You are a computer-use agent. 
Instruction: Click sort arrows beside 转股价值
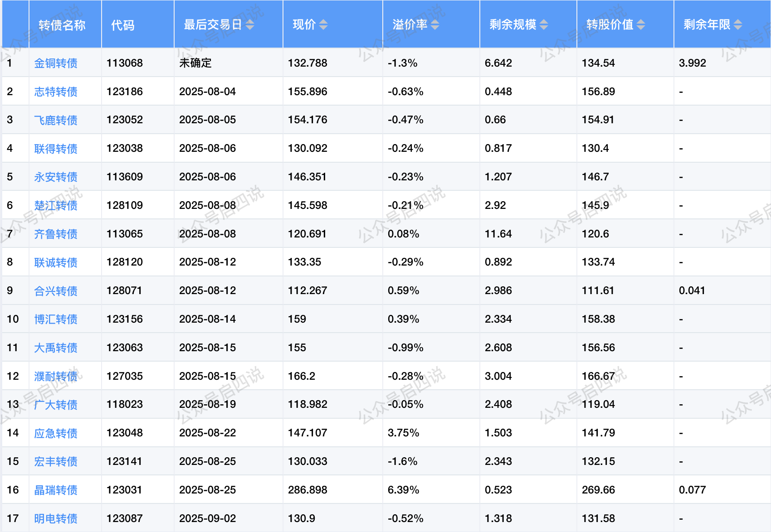point(641,25)
